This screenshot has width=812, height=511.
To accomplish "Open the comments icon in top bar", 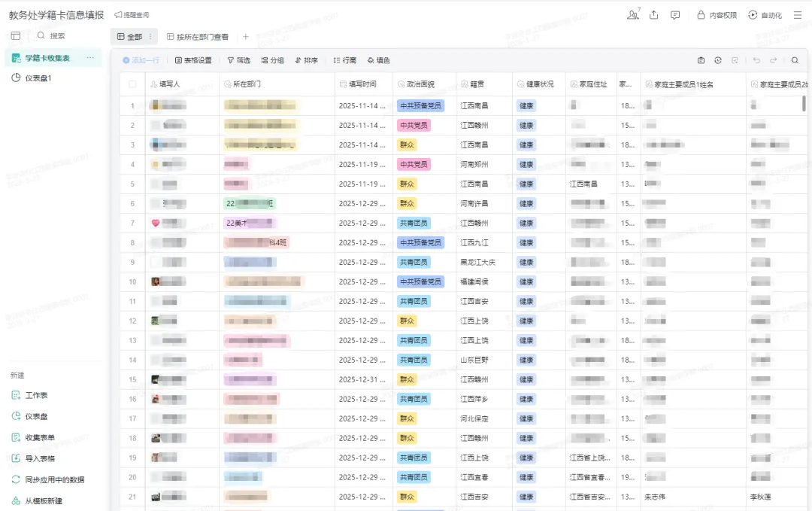I will tap(675, 15).
